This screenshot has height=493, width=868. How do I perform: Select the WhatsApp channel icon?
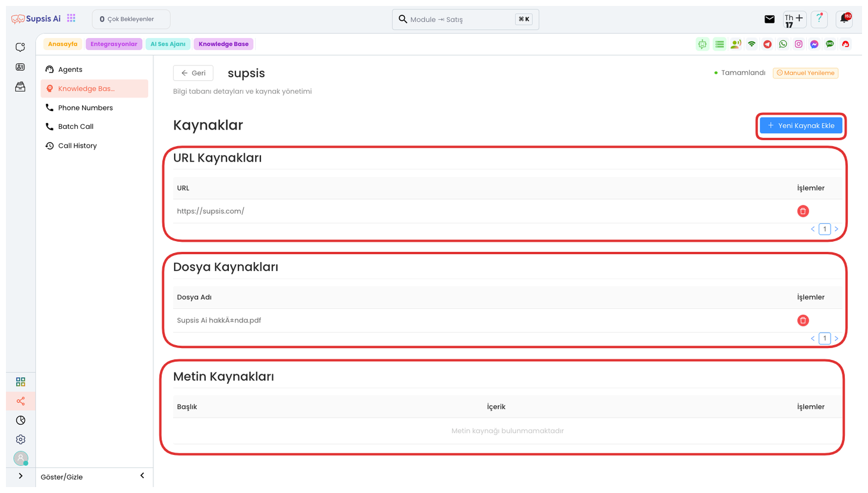click(x=783, y=44)
